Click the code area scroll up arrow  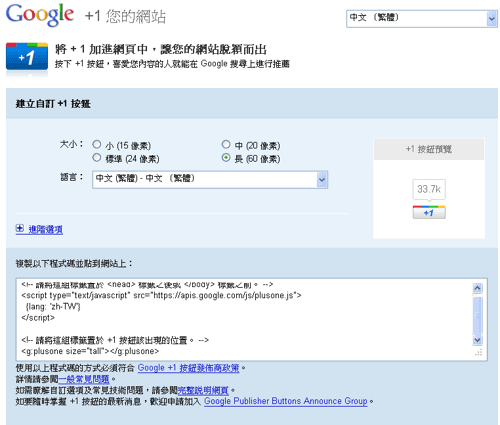pyautogui.click(x=477, y=288)
